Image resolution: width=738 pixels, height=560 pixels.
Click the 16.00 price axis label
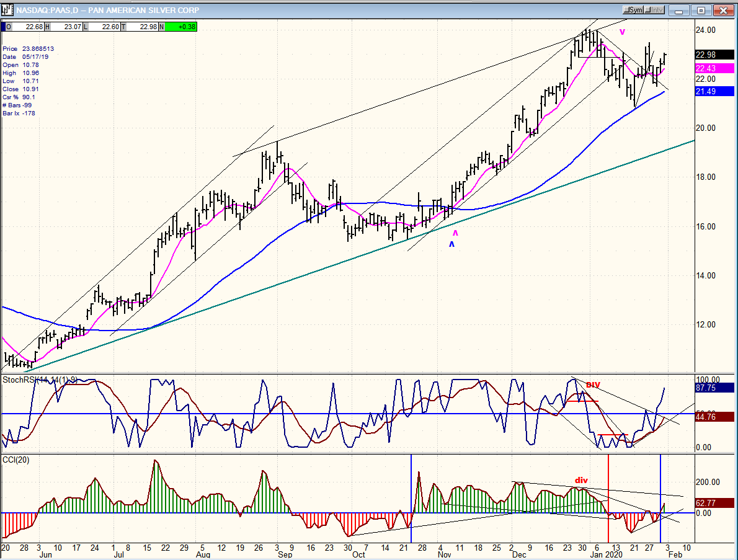pos(705,226)
